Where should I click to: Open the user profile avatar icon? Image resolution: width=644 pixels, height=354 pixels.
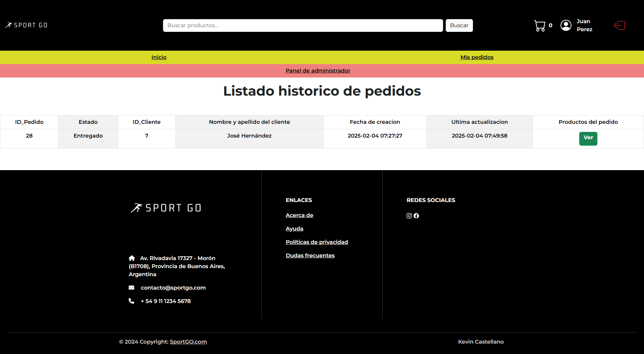[566, 26]
